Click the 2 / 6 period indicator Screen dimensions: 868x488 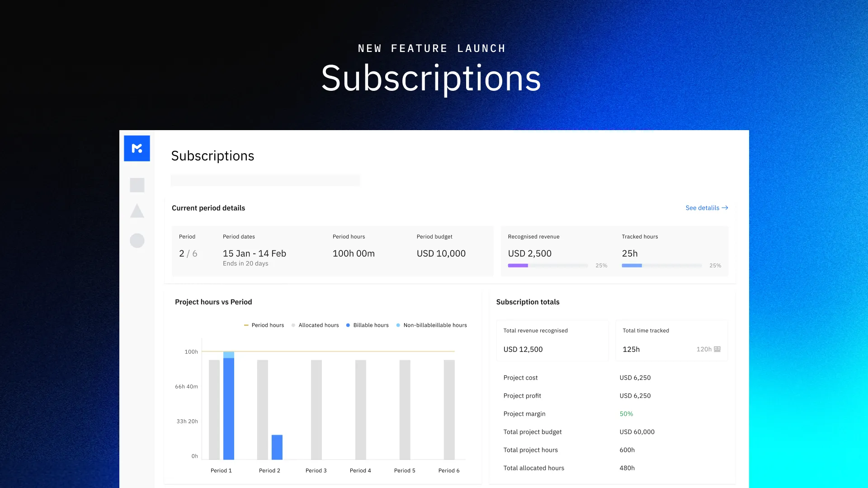click(188, 253)
